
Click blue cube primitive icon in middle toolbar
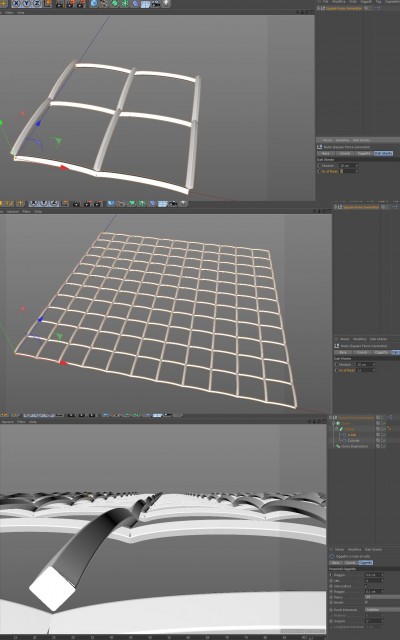(x=111, y=203)
